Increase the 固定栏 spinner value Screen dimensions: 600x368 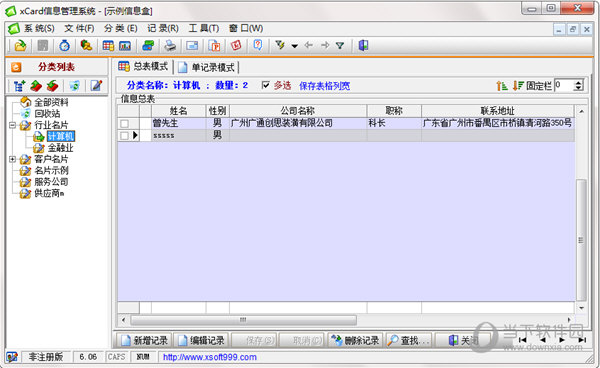579,82
